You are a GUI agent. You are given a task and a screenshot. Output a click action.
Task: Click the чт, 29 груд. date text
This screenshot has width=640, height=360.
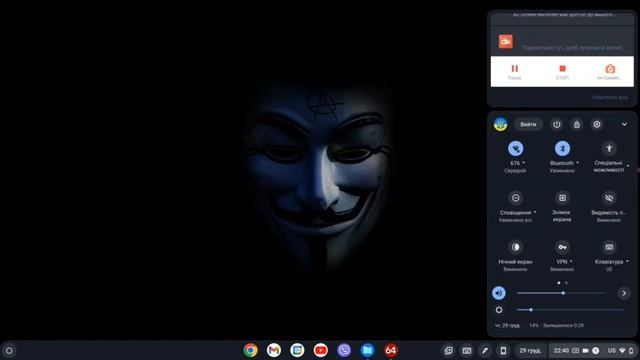[x=507, y=325]
